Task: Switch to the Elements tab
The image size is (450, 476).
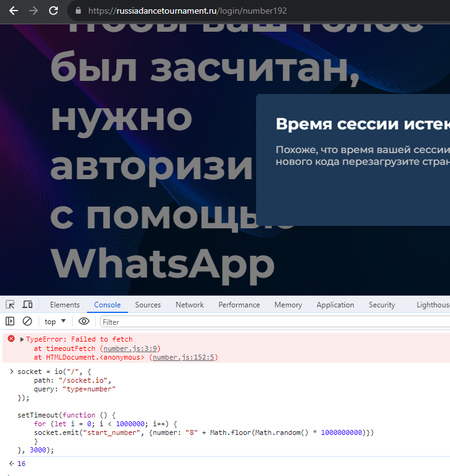Action: 65,305
